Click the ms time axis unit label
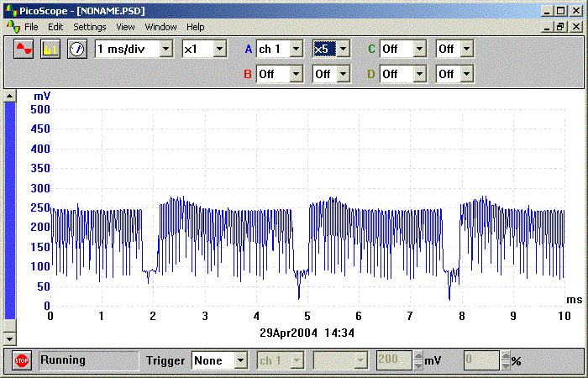This screenshot has width=588, height=378. point(574,300)
